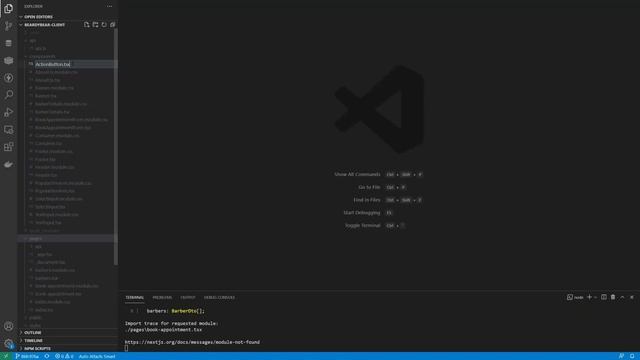The image size is (640, 360).
Task: Split the terminal panel
Action: (x=604, y=297)
